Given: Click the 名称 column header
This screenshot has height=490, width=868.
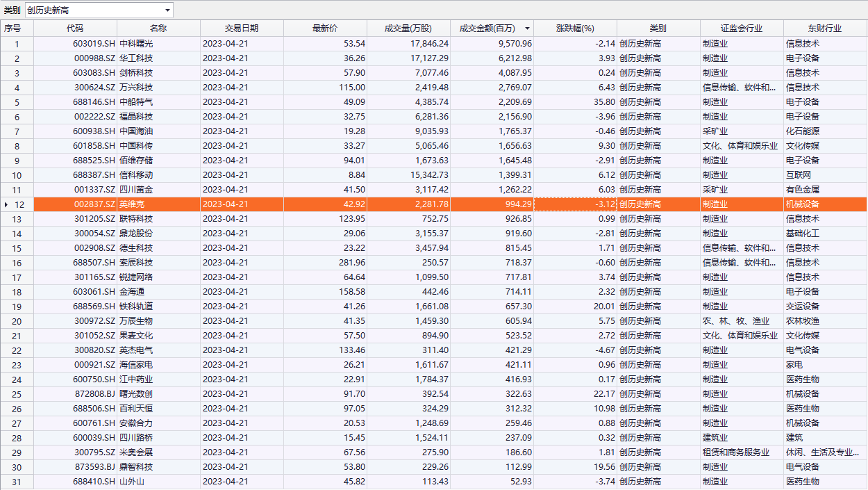Looking at the screenshot, I should tap(158, 28).
